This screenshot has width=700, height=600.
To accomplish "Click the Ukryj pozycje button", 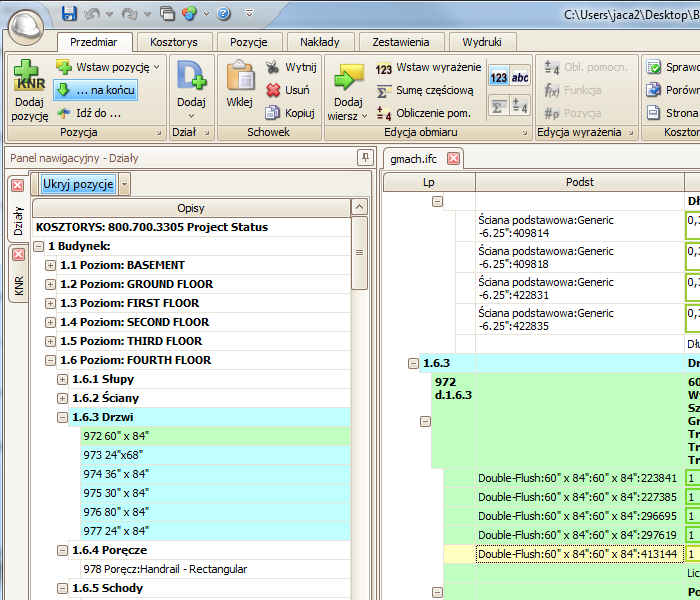I will [78, 184].
